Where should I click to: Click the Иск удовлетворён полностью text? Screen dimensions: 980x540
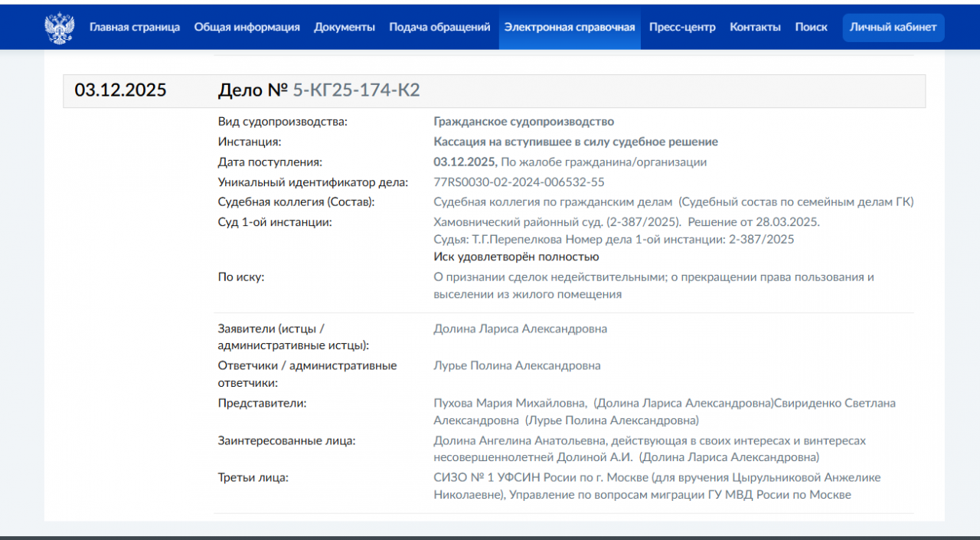pyautogui.click(x=516, y=257)
